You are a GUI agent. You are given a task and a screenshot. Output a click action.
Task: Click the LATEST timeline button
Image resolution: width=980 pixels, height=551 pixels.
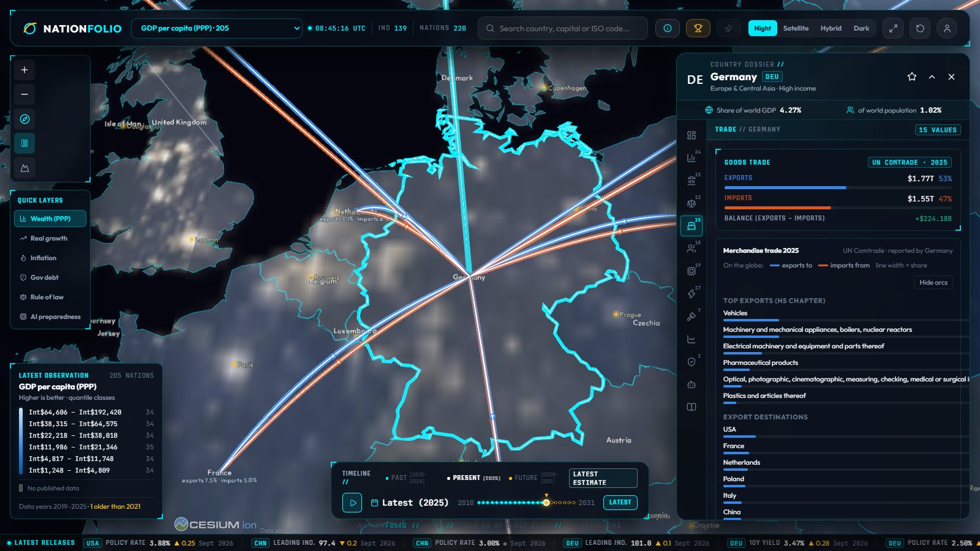[x=620, y=502]
